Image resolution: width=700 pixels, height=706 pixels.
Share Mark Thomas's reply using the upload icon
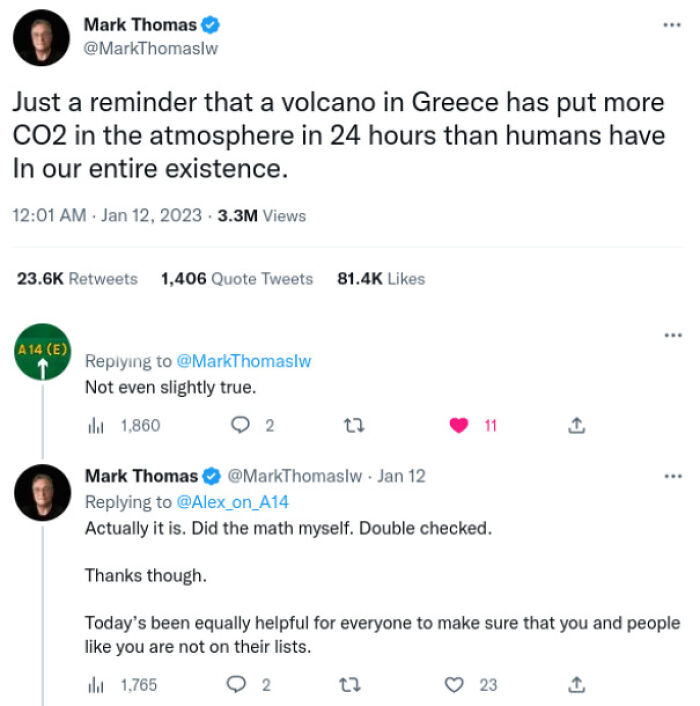coord(575,685)
